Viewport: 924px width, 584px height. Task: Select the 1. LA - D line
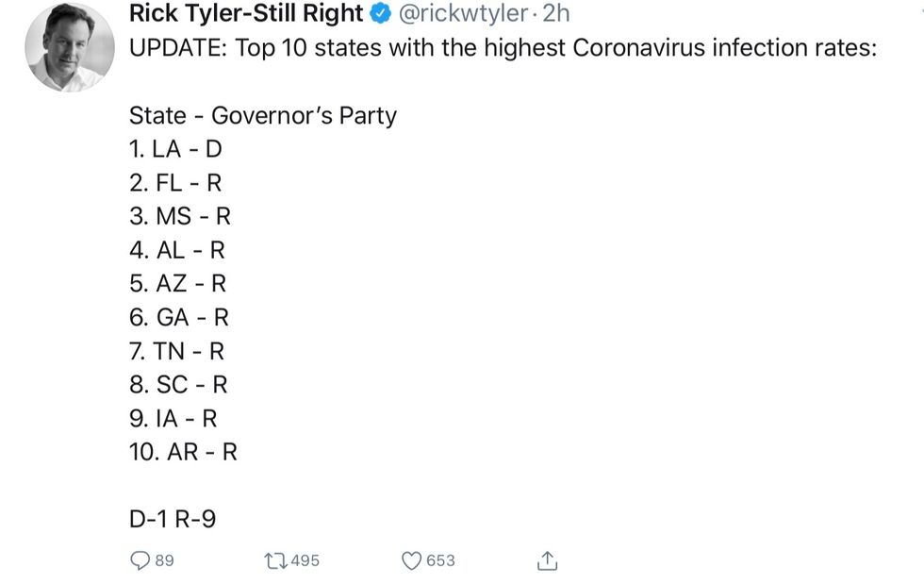click(x=175, y=149)
